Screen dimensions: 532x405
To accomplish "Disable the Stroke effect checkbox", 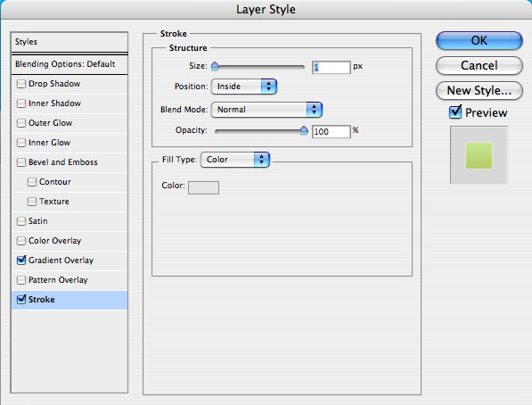I will pyautogui.click(x=21, y=300).
